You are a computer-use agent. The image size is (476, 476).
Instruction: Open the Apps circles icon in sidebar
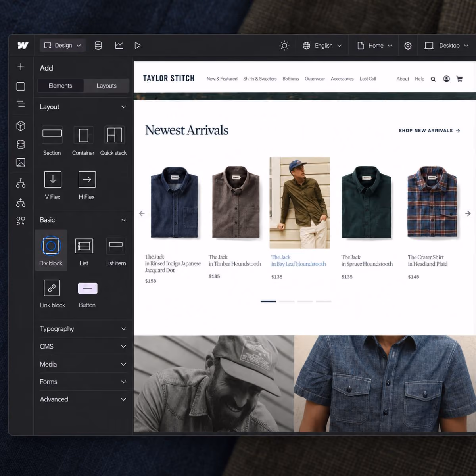21,221
